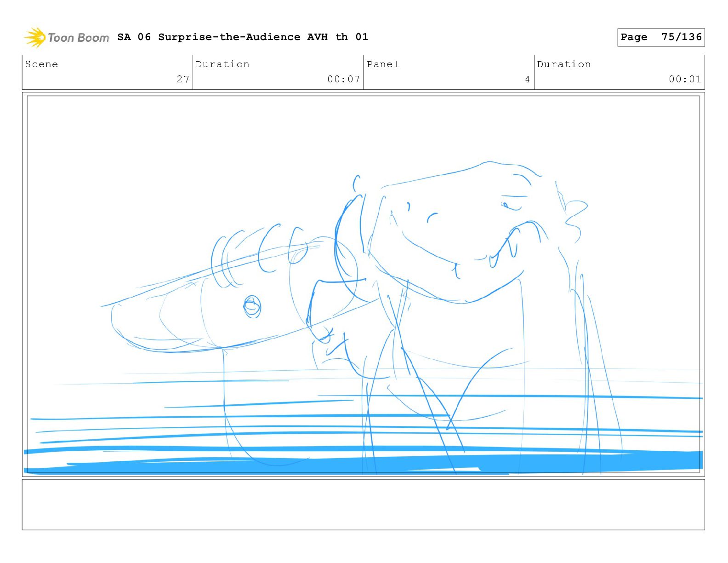Select the title 'SA 06 Surprise-the-Audience AVH th 01'
The width and height of the screenshot is (728, 563).
click(243, 37)
